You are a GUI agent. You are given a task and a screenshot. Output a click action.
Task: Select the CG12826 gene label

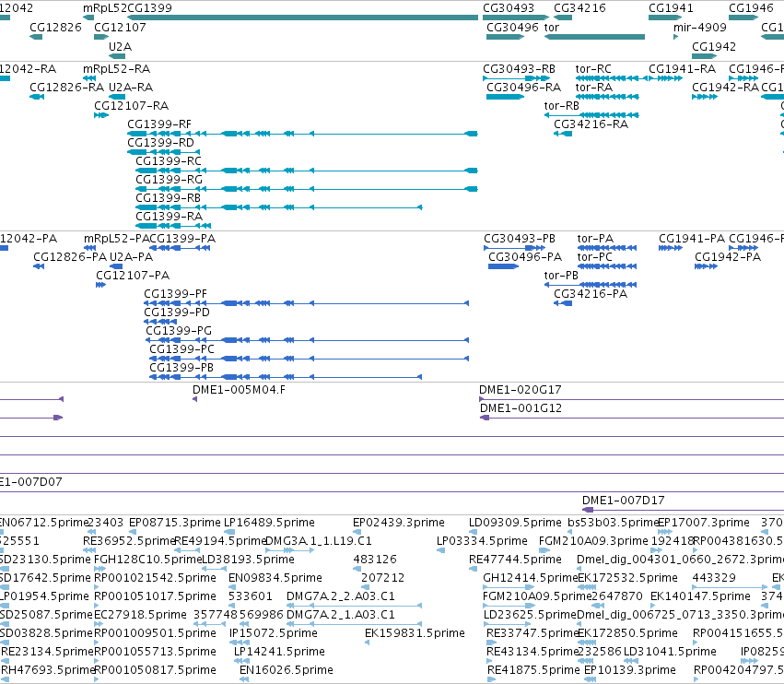click(x=55, y=27)
